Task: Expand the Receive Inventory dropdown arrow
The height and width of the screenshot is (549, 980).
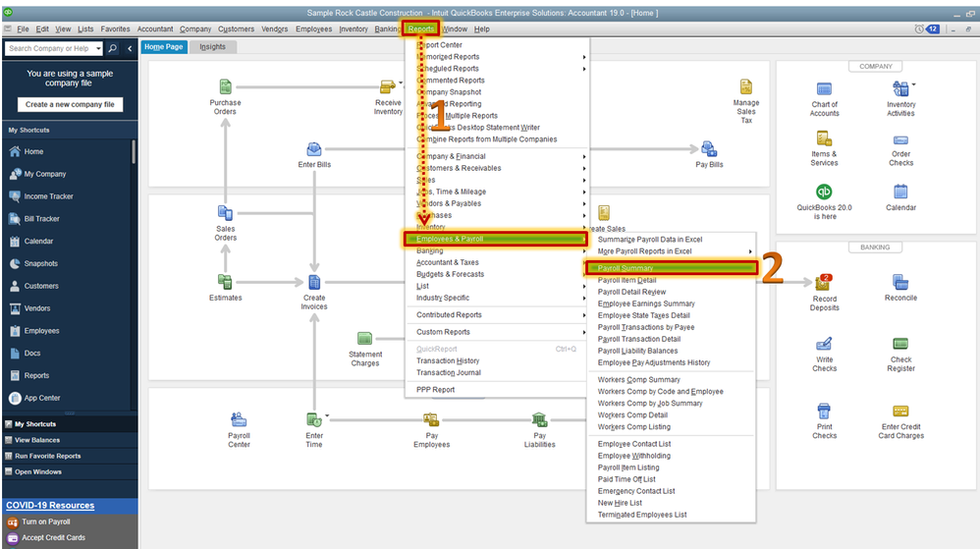Action: (x=401, y=82)
